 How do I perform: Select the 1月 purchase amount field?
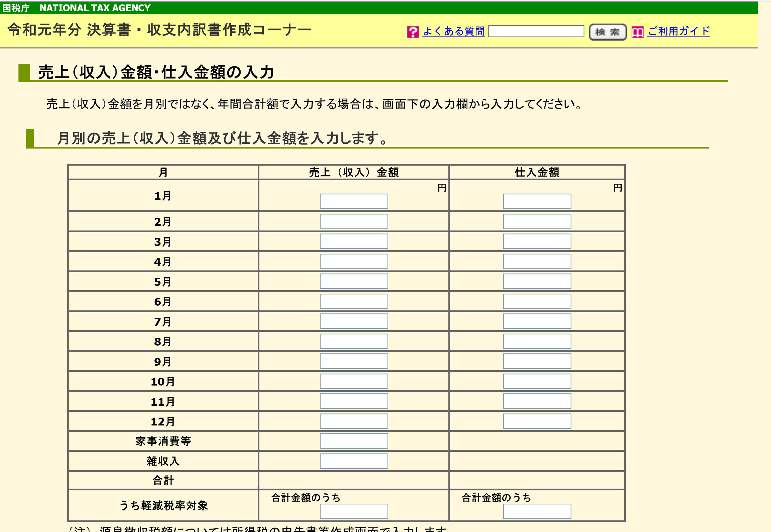pyautogui.click(x=537, y=201)
